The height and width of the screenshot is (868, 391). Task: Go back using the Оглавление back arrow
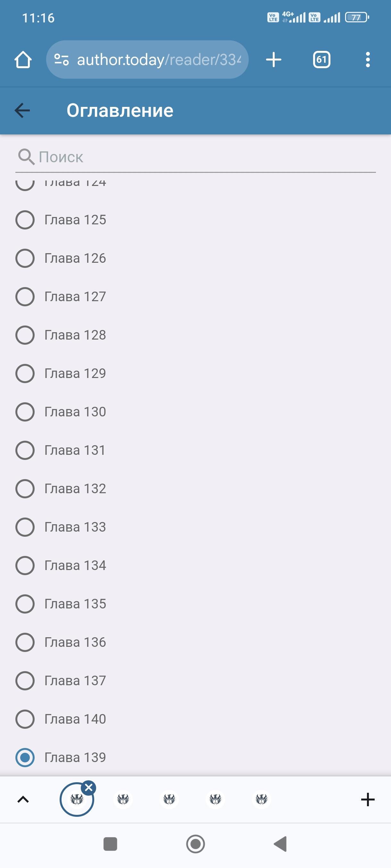[x=23, y=110]
